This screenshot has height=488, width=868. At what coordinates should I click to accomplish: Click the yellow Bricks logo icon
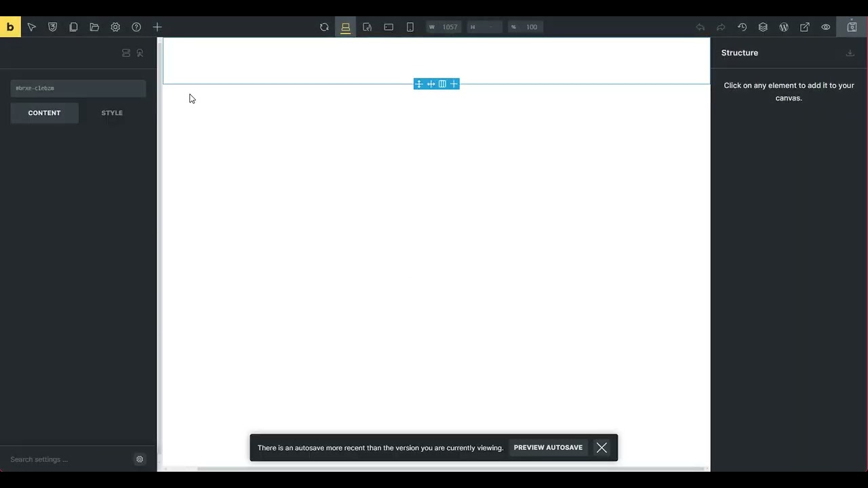(x=10, y=27)
